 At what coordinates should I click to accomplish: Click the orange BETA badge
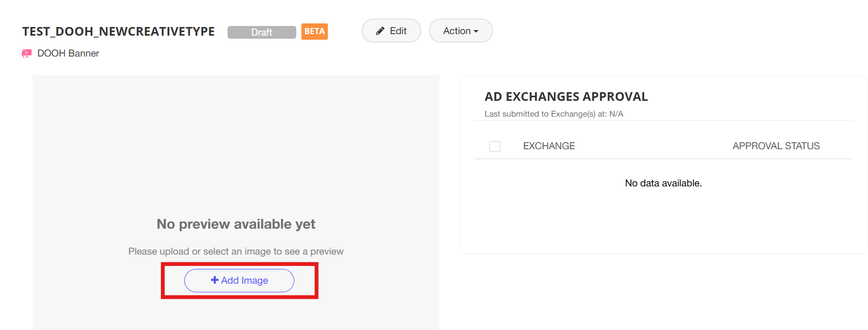(x=315, y=32)
